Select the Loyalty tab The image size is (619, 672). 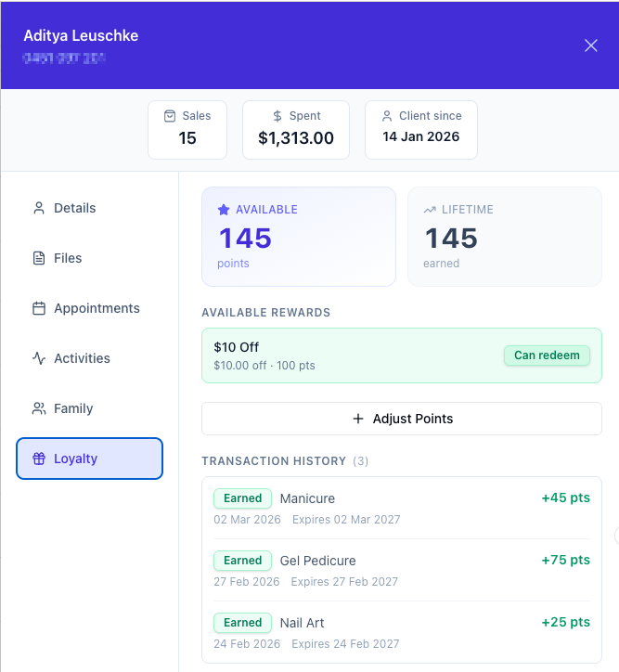pos(89,459)
